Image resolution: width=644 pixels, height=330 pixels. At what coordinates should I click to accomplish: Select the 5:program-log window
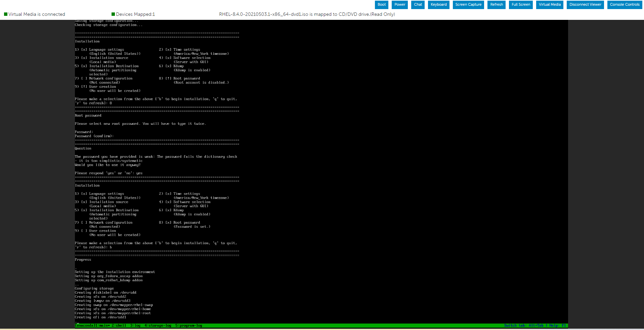[188, 325]
